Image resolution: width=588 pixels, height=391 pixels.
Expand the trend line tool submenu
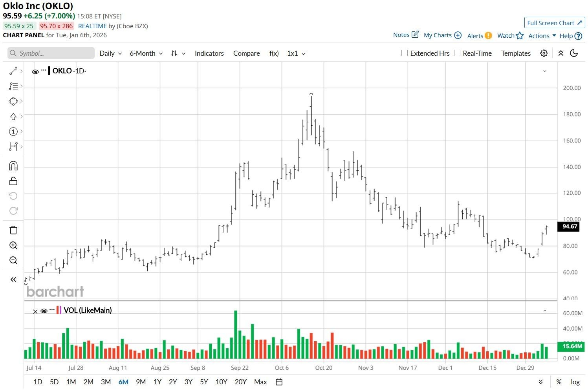22,71
